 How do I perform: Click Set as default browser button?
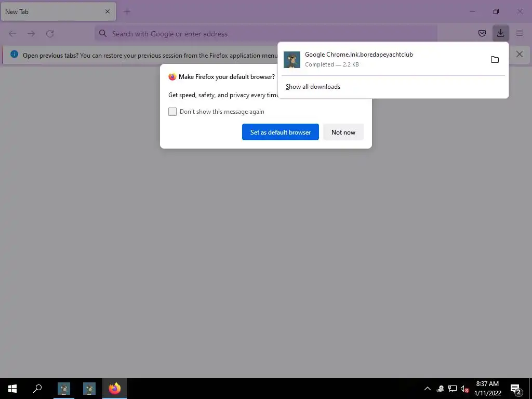tap(280, 132)
